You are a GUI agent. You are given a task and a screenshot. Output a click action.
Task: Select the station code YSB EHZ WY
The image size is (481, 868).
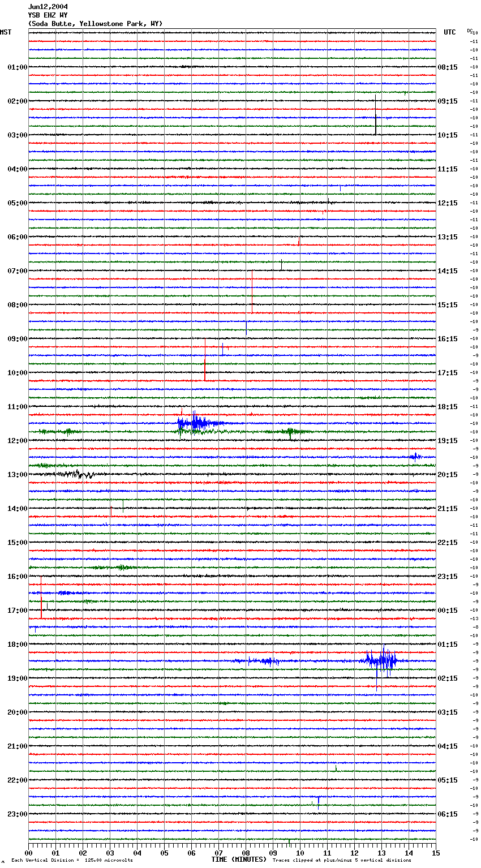[x=48, y=15]
